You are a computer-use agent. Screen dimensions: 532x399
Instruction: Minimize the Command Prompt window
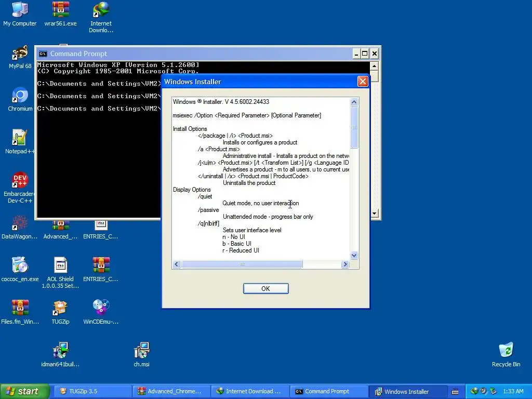pyautogui.click(x=356, y=54)
